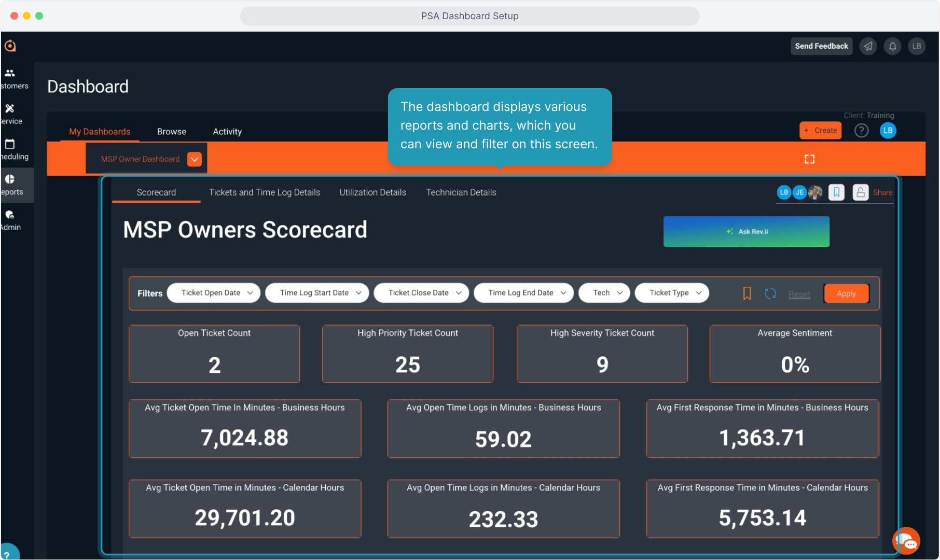Click the paper plane icon in header

(868, 46)
